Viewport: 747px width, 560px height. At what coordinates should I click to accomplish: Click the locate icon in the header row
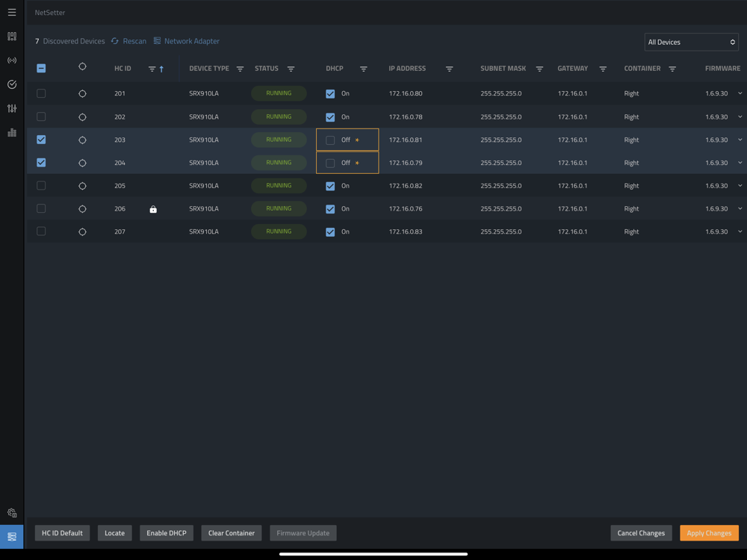point(82,66)
